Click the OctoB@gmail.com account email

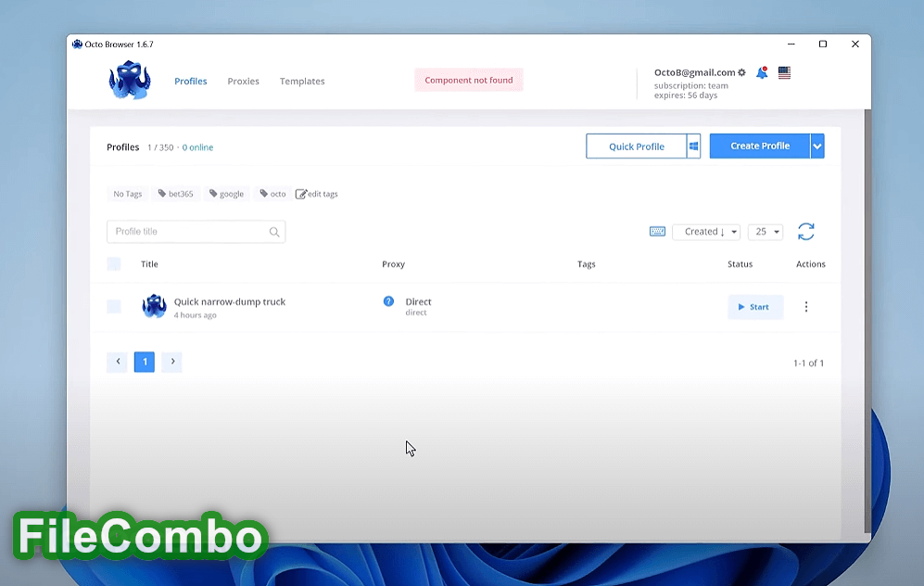[x=695, y=72]
